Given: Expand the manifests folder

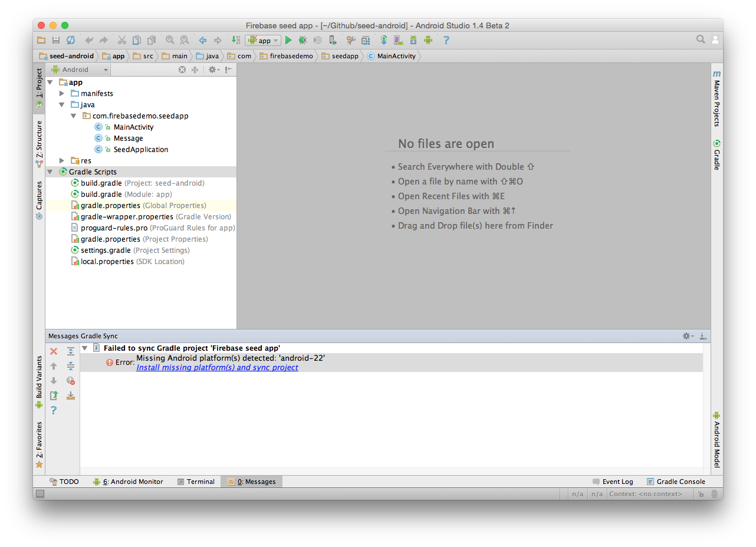Looking at the screenshot, I should click(x=62, y=94).
